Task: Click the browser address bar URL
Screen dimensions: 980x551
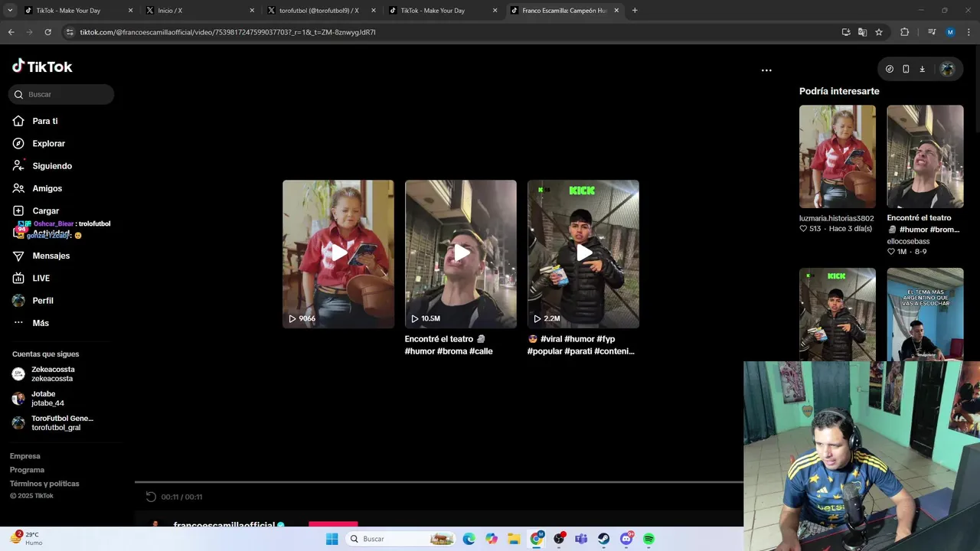Action: [x=227, y=32]
